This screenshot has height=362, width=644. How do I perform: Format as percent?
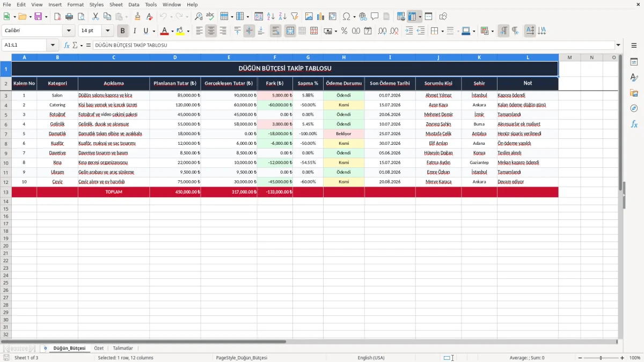coord(344,31)
